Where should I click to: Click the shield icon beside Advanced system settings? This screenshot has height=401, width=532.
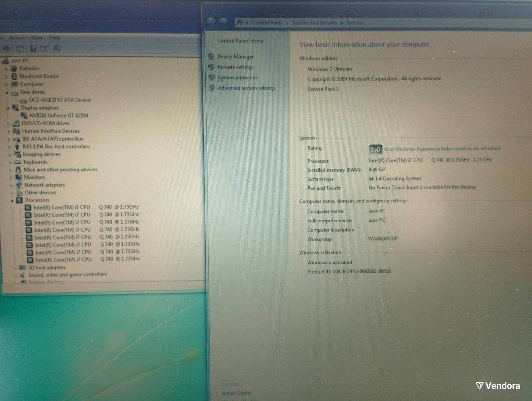(x=212, y=88)
